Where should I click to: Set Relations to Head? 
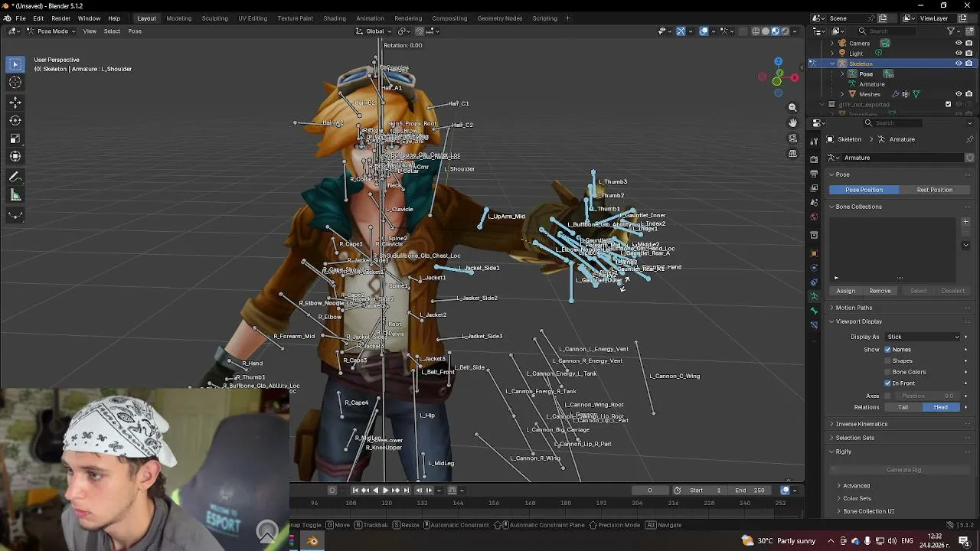coord(941,408)
